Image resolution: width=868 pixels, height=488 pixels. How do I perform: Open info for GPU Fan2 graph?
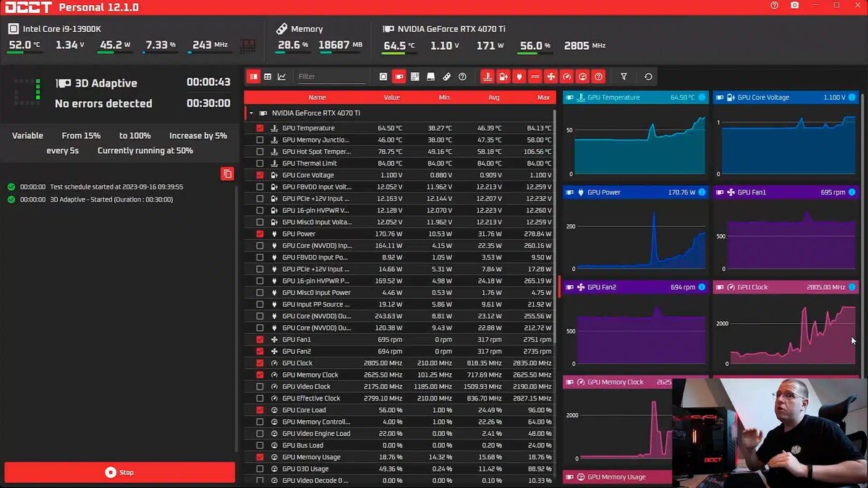pos(702,287)
